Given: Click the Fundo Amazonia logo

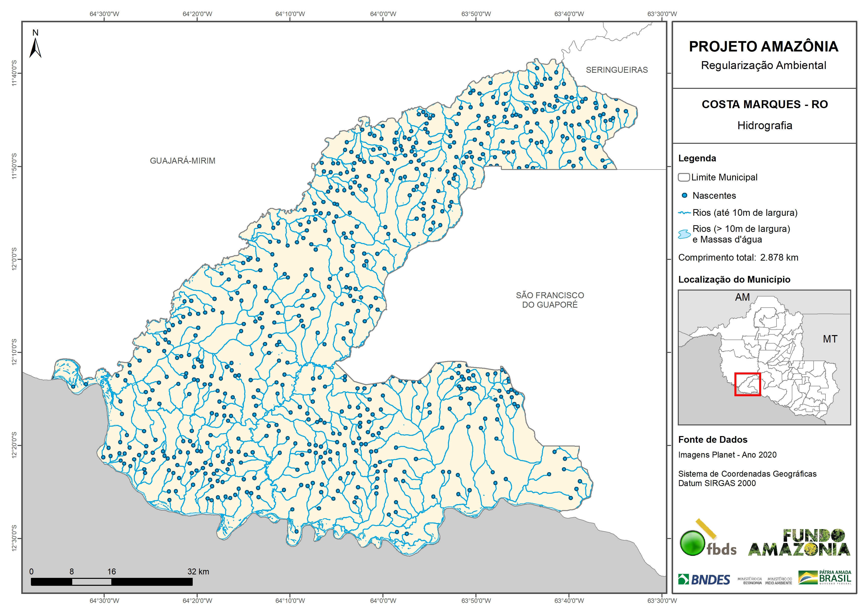Looking at the screenshot, I should pyautogui.click(x=799, y=543).
